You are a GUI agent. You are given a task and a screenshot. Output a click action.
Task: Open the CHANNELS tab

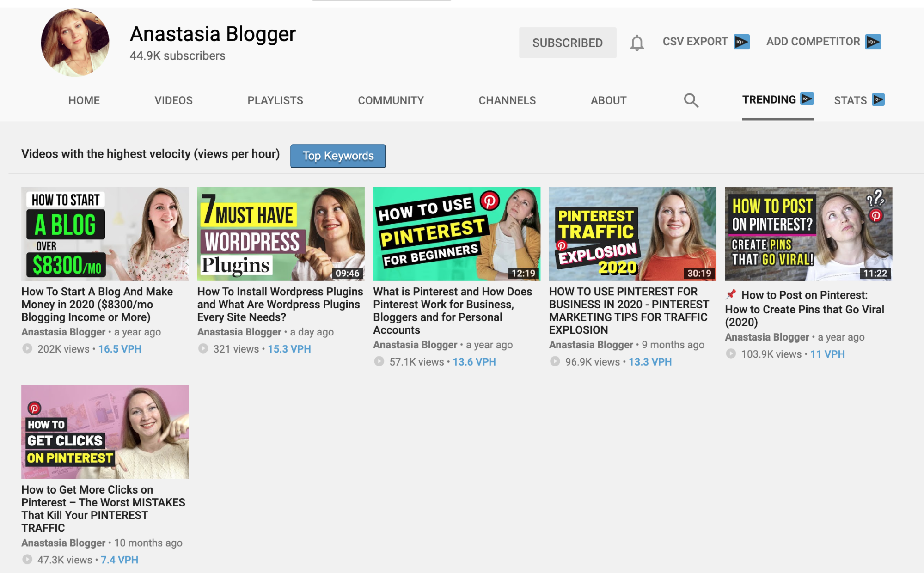(x=507, y=100)
